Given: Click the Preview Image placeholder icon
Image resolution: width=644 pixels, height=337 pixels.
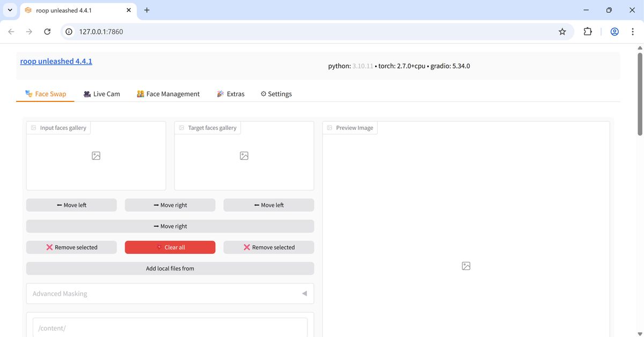Looking at the screenshot, I should tap(466, 266).
